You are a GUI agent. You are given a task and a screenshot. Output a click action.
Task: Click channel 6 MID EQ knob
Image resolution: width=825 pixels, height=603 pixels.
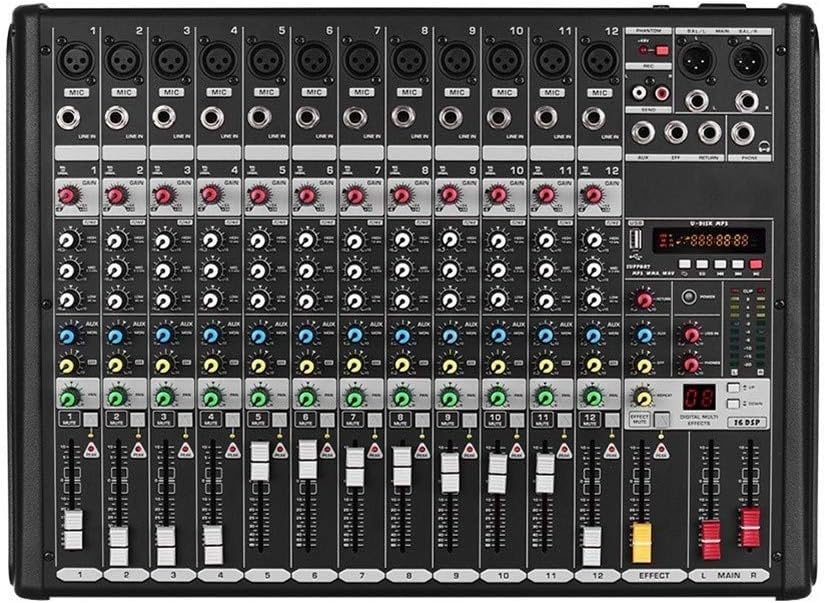tap(306, 270)
